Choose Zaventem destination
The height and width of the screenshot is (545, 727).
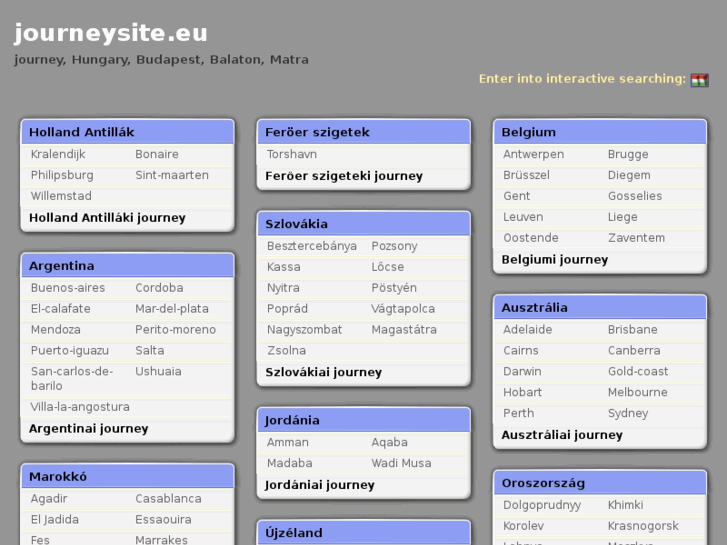[x=637, y=237]
